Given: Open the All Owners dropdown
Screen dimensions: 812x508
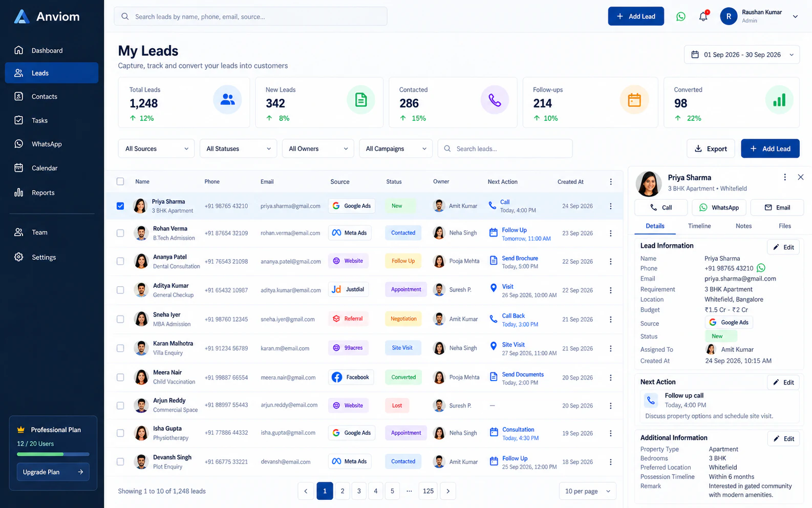Looking at the screenshot, I should [318, 149].
